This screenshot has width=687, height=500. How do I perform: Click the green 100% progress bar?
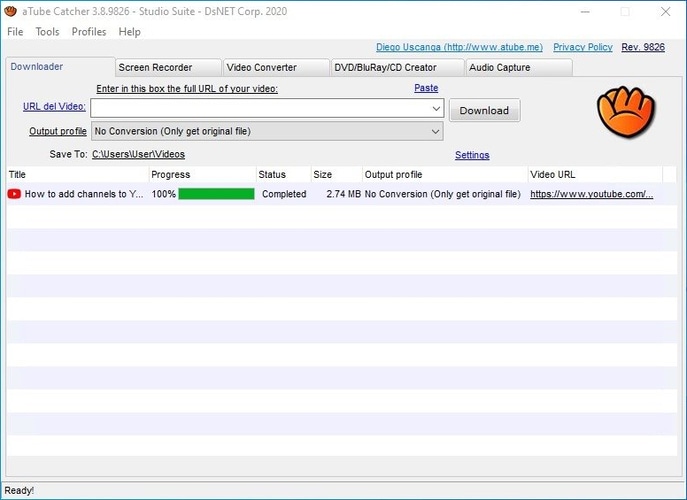coord(216,194)
